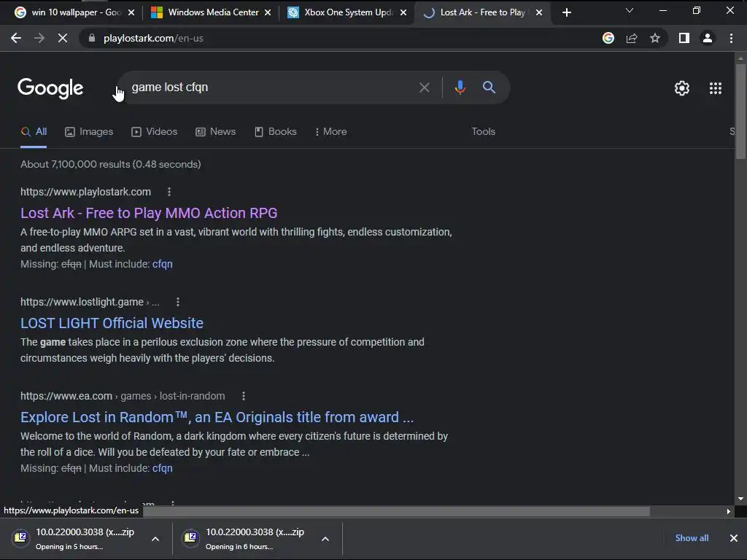The width and height of the screenshot is (747, 560).
Task: Click the address bar URL
Action: [153, 38]
